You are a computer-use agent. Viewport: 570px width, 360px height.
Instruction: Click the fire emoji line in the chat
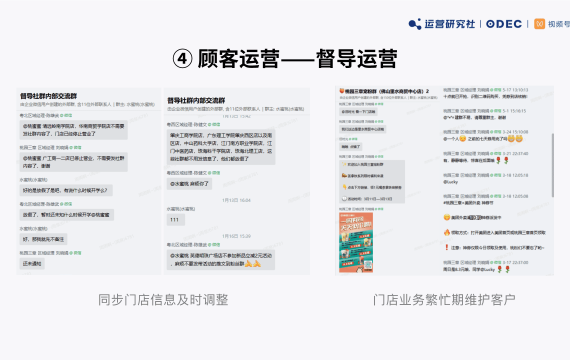coord(494,232)
